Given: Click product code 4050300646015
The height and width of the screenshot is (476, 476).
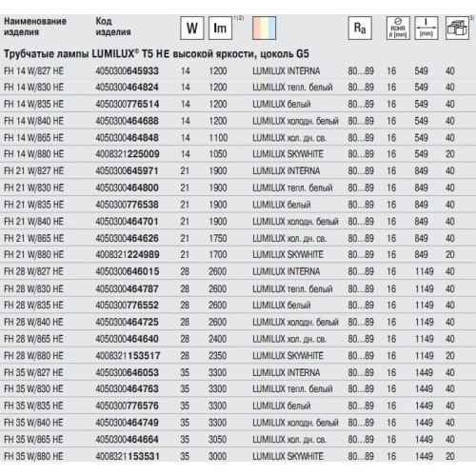Looking at the screenshot, I should click(128, 271).
